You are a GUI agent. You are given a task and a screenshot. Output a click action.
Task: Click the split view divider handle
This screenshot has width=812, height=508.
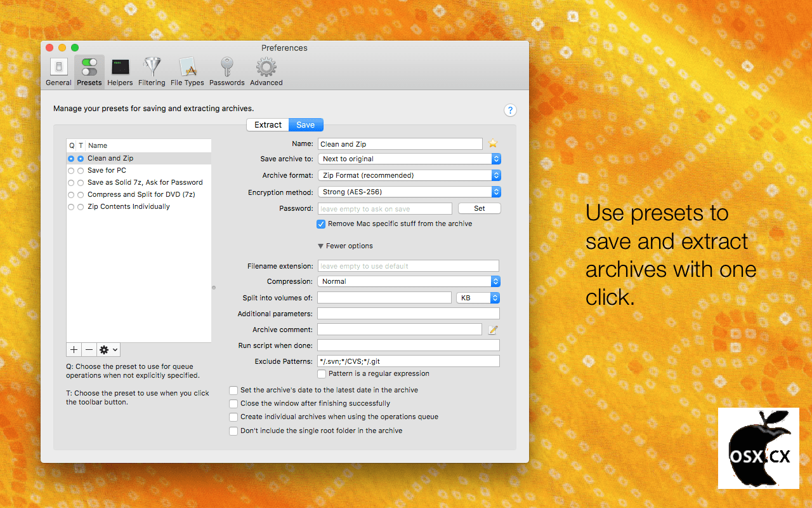point(214,288)
